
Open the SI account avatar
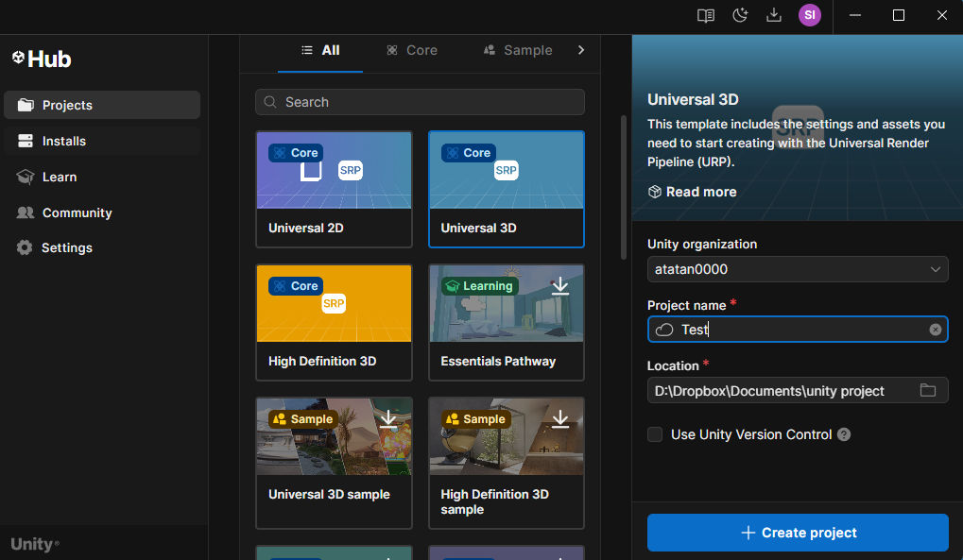[809, 15]
